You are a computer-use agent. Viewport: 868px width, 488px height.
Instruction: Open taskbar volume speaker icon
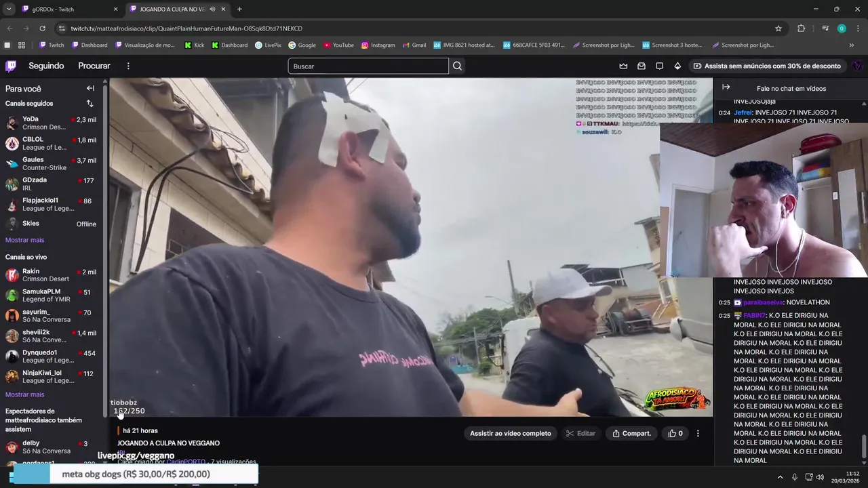(820, 477)
